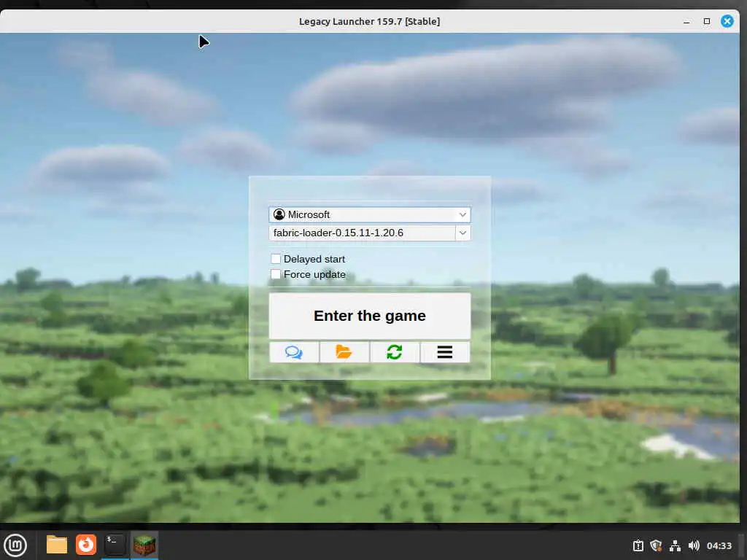Click the volume speaker tray icon
Image resolution: width=747 pixels, height=560 pixels.
[694, 545]
